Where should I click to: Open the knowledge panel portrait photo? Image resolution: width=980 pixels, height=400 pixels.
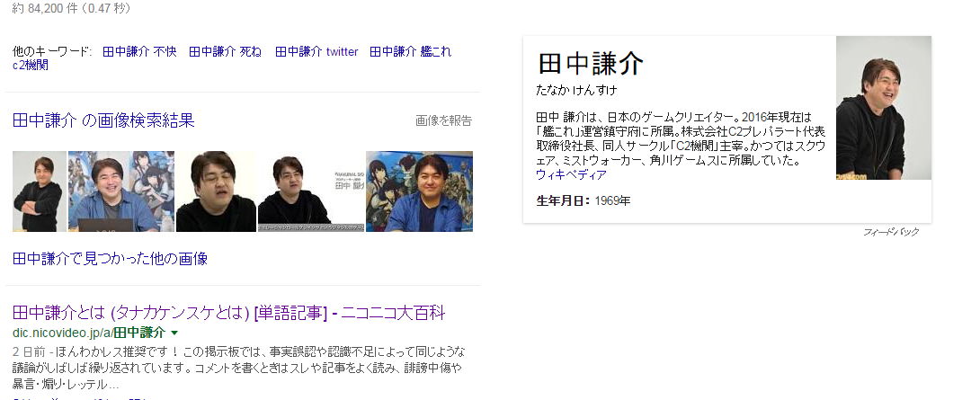tap(884, 108)
